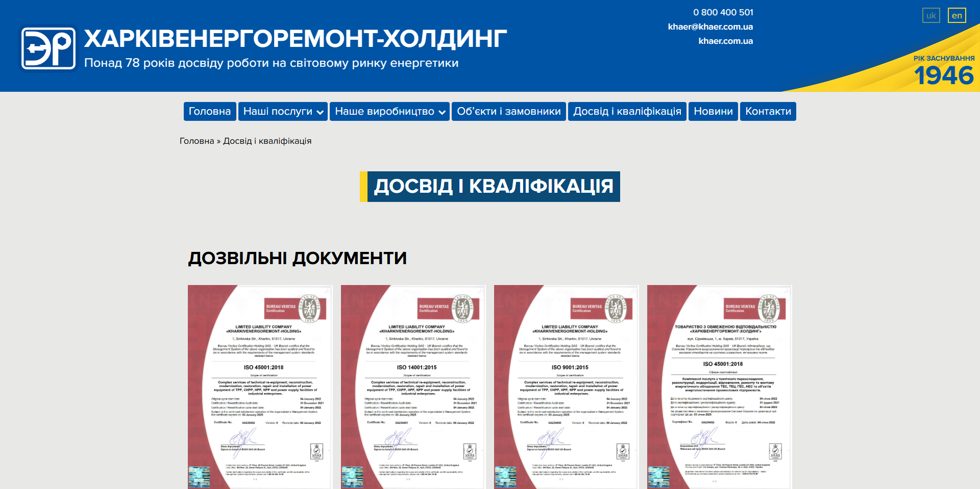This screenshot has width=980, height=489.
Task: Go to the Головна menu item
Action: tap(210, 111)
